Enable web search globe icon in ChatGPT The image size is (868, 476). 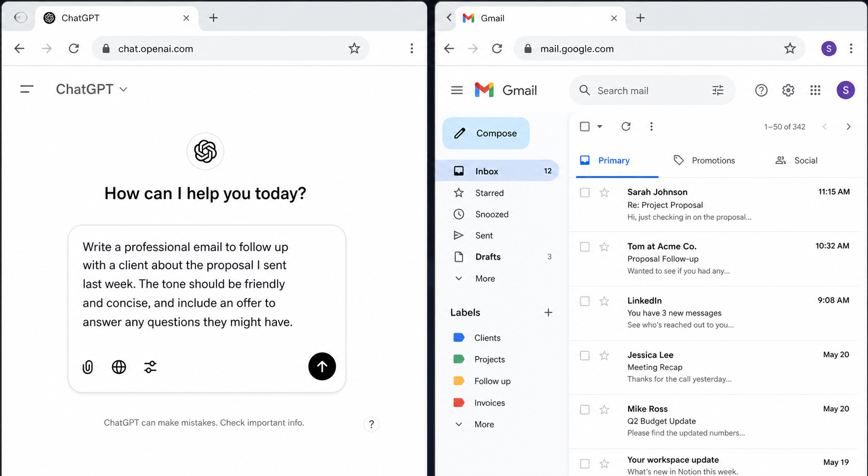tap(119, 367)
